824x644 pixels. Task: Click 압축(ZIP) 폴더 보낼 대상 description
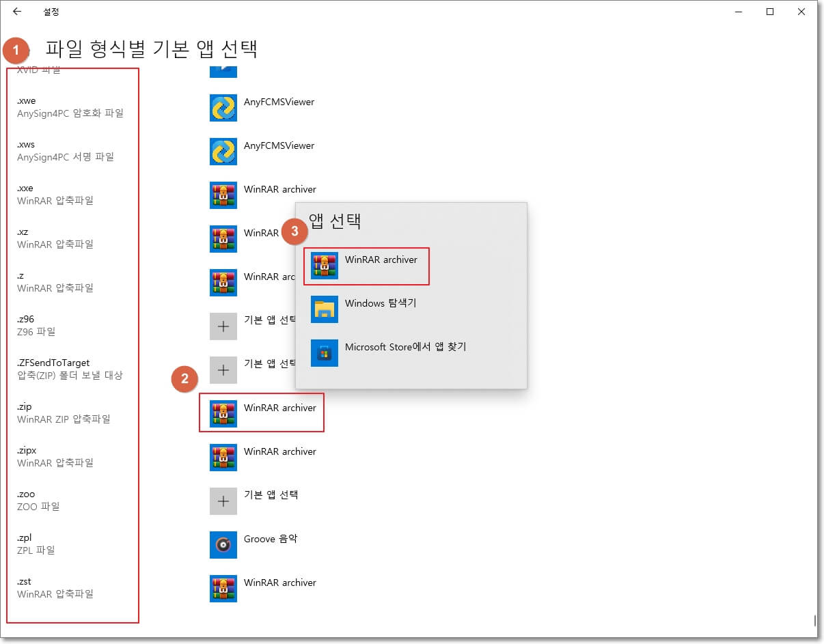point(70,376)
